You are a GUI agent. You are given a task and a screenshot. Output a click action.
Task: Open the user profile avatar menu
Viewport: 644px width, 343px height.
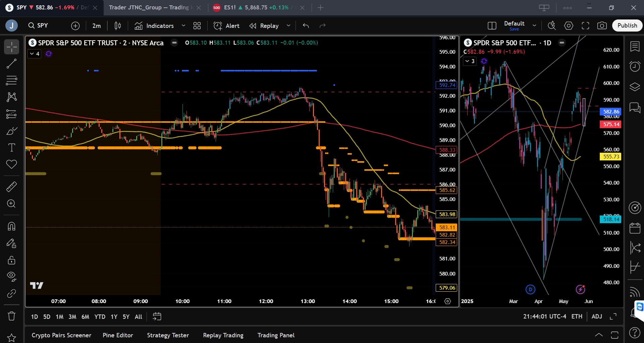(x=11, y=26)
